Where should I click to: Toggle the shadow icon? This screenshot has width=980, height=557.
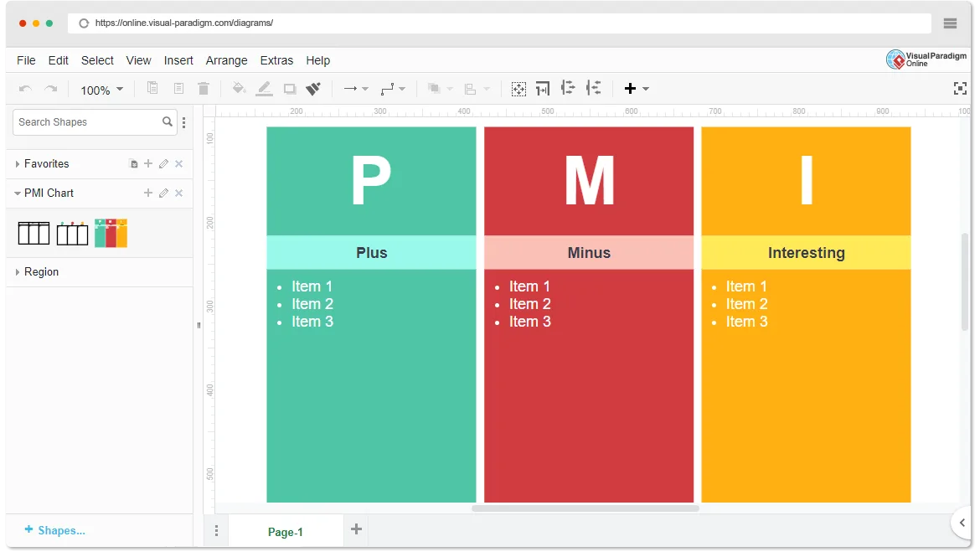(289, 89)
